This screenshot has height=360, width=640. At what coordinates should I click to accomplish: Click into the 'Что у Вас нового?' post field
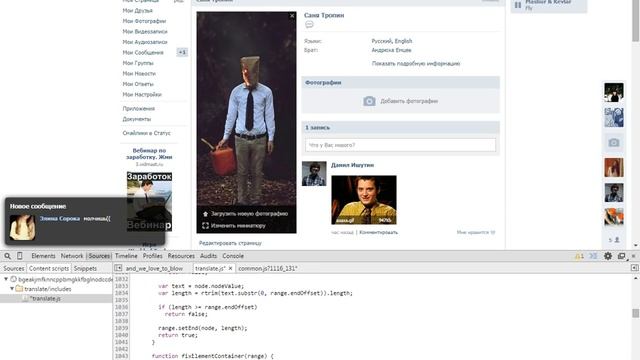pyautogui.click(x=400, y=145)
